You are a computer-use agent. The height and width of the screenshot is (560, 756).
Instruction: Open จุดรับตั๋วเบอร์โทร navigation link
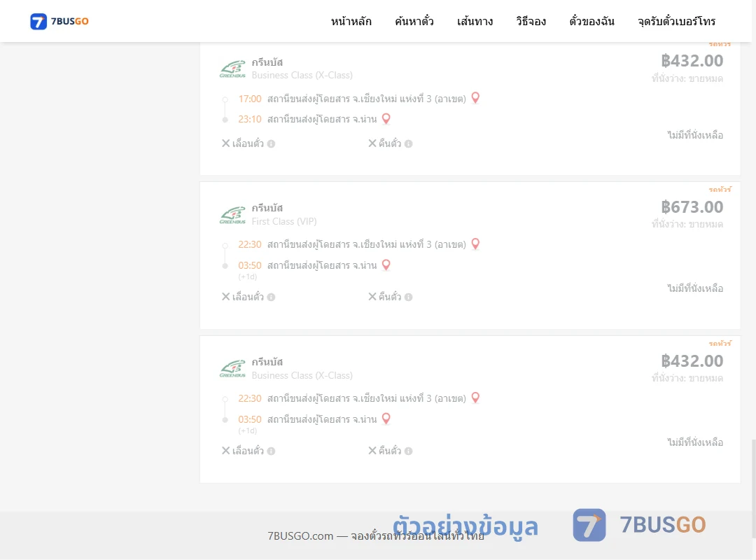click(x=676, y=21)
